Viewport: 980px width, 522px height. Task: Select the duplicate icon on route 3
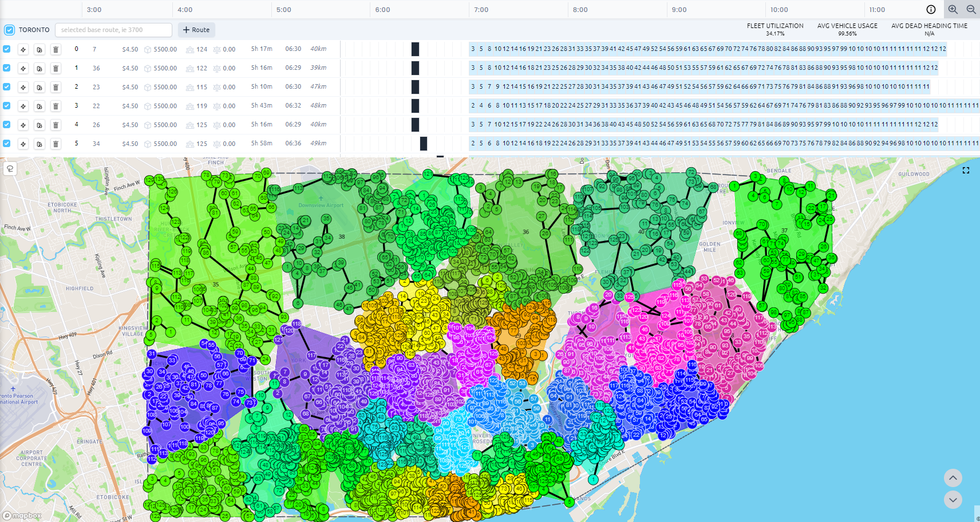pos(39,106)
